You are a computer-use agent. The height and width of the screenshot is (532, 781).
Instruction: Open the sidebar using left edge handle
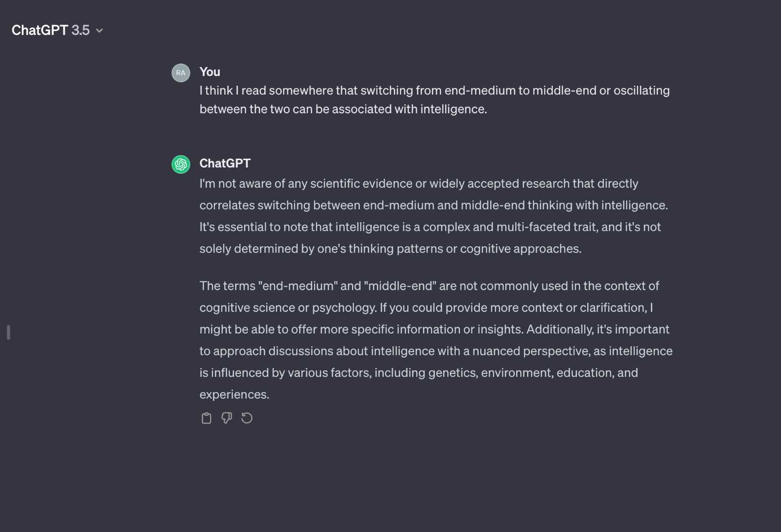[8, 332]
